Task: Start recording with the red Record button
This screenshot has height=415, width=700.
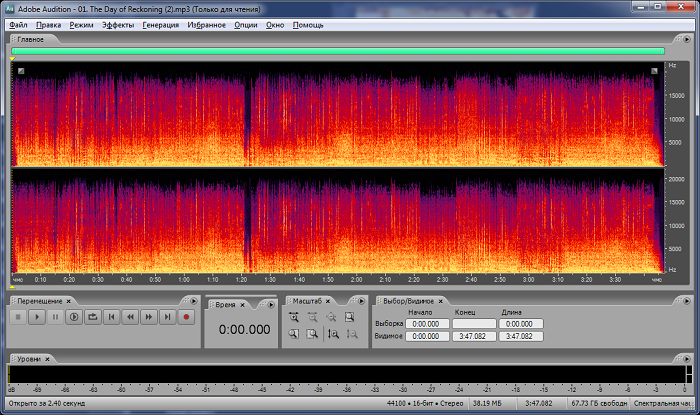Action: click(186, 317)
